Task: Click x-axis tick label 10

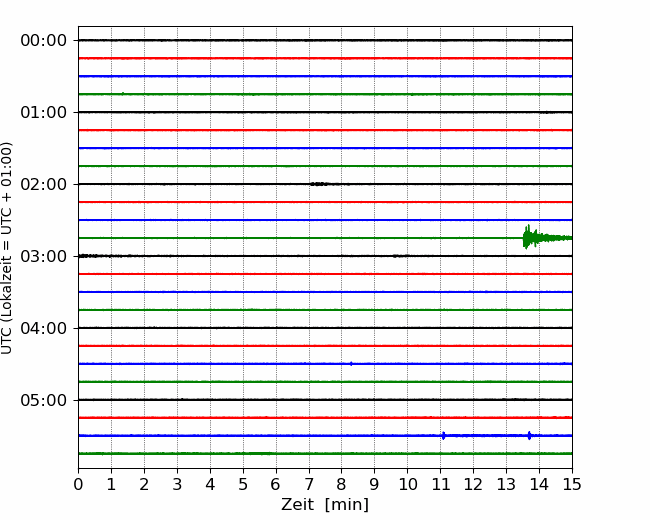Action: point(407,484)
